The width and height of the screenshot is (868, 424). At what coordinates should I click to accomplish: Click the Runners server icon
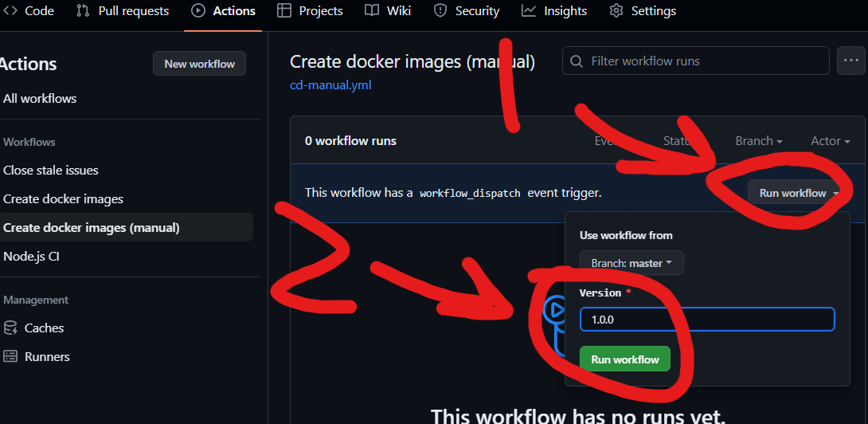tap(10, 356)
